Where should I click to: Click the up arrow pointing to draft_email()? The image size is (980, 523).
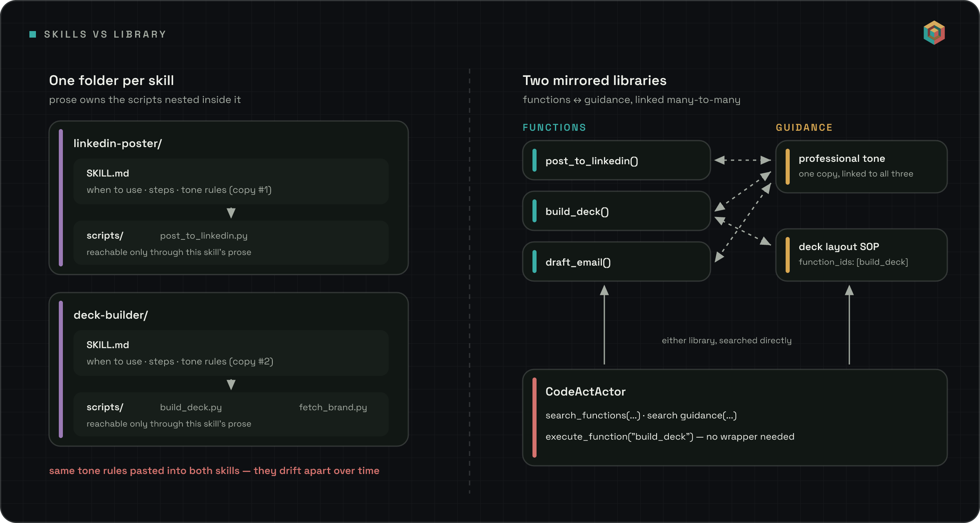click(604, 325)
